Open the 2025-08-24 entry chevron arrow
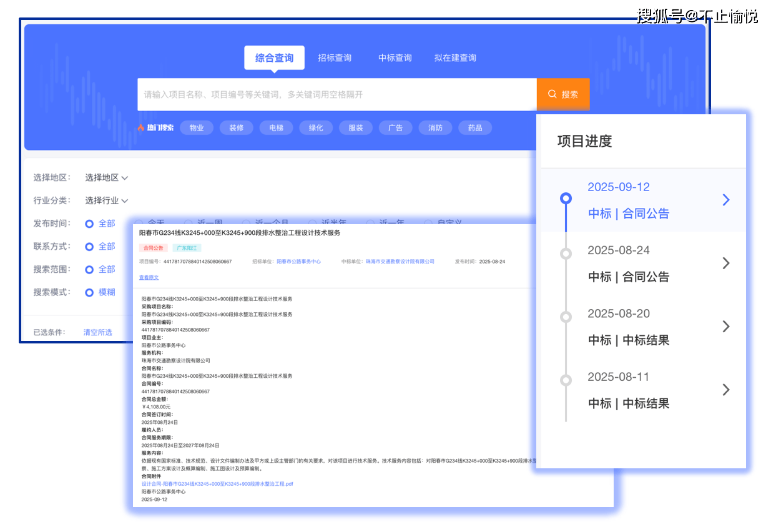 pos(725,264)
